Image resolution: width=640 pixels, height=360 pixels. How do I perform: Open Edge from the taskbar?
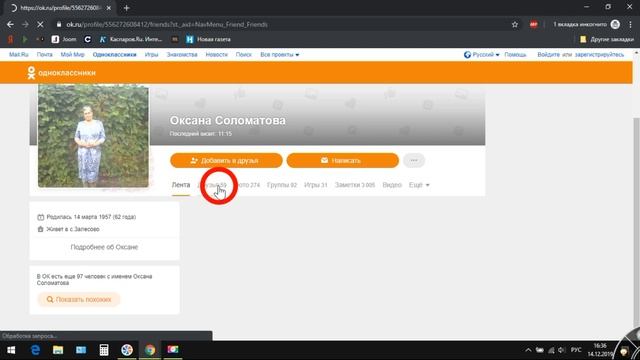35,350
